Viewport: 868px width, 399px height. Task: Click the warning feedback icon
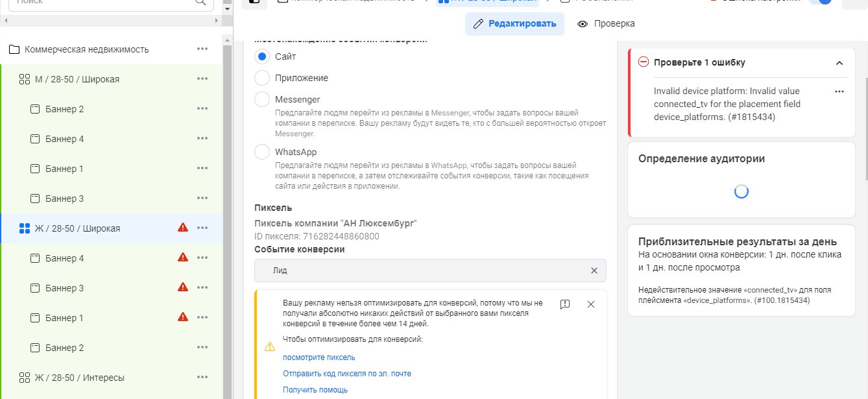(x=564, y=304)
